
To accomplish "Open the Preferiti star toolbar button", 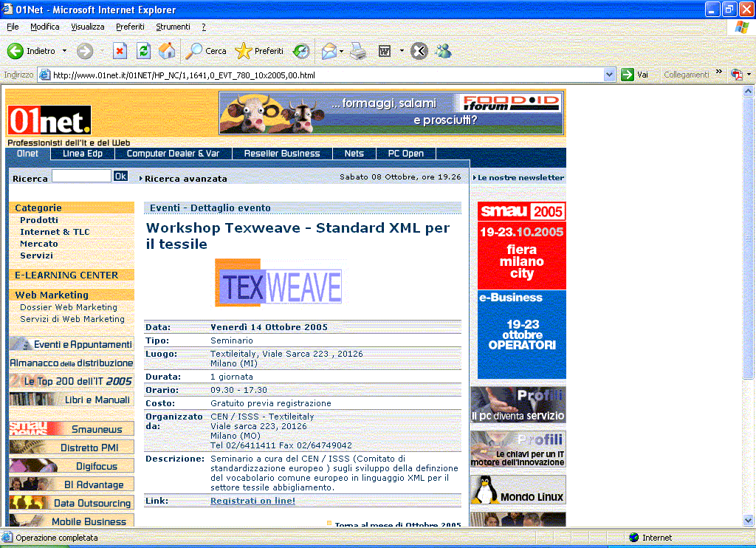I will 259,51.
